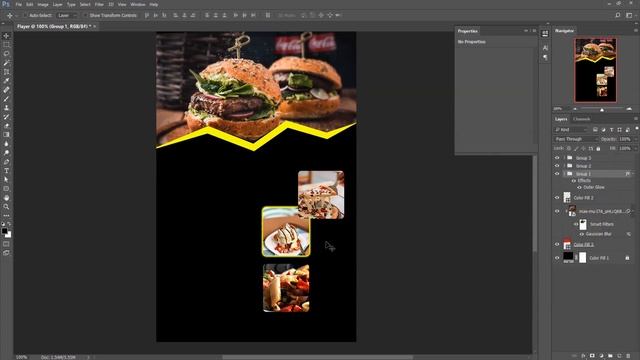Select the Crop tool
Screen dimensions: 640x360
point(6,72)
